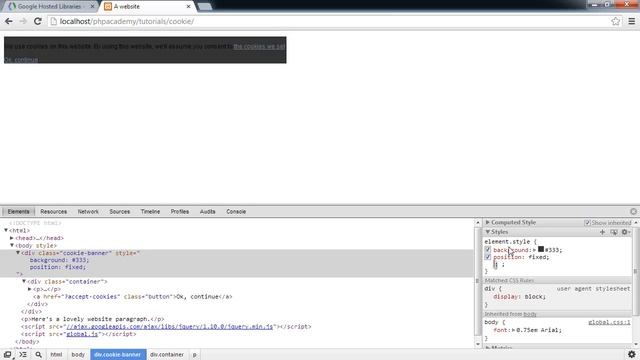Viewport: 640px width, 360px height.
Task: Switch to the Console panel
Action: click(236, 211)
